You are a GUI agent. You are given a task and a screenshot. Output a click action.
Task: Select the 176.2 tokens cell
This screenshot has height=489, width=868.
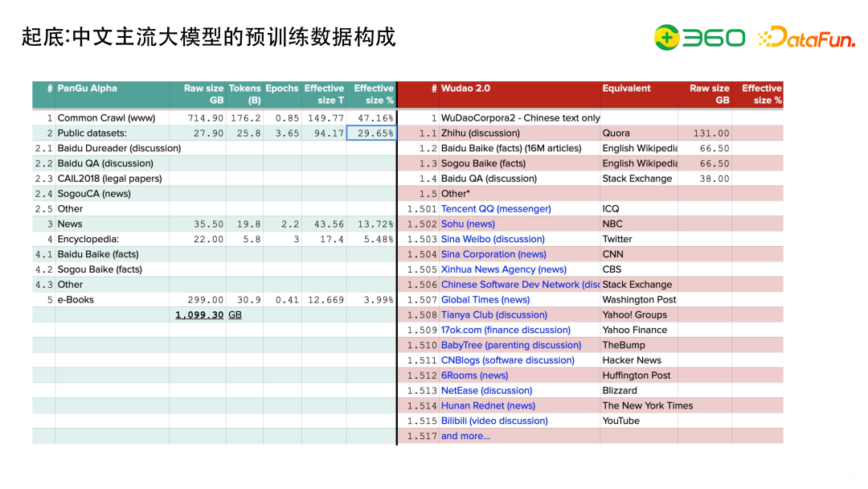pyautogui.click(x=246, y=118)
